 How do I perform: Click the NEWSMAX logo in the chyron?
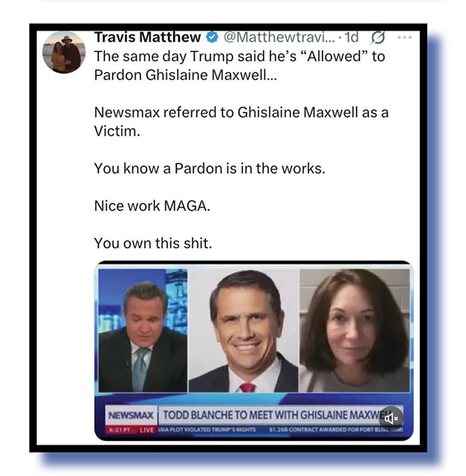tap(131, 416)
